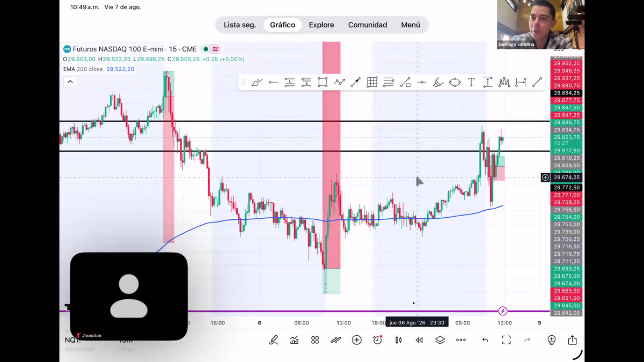Select the trend line tool
This screenshot has width=644, height=362.
(537, 82)
